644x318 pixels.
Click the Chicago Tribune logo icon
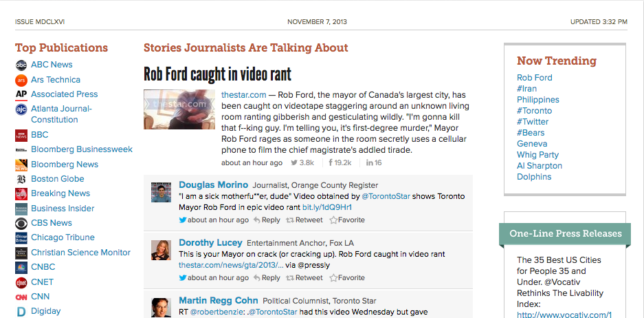[x=21, y=237]
